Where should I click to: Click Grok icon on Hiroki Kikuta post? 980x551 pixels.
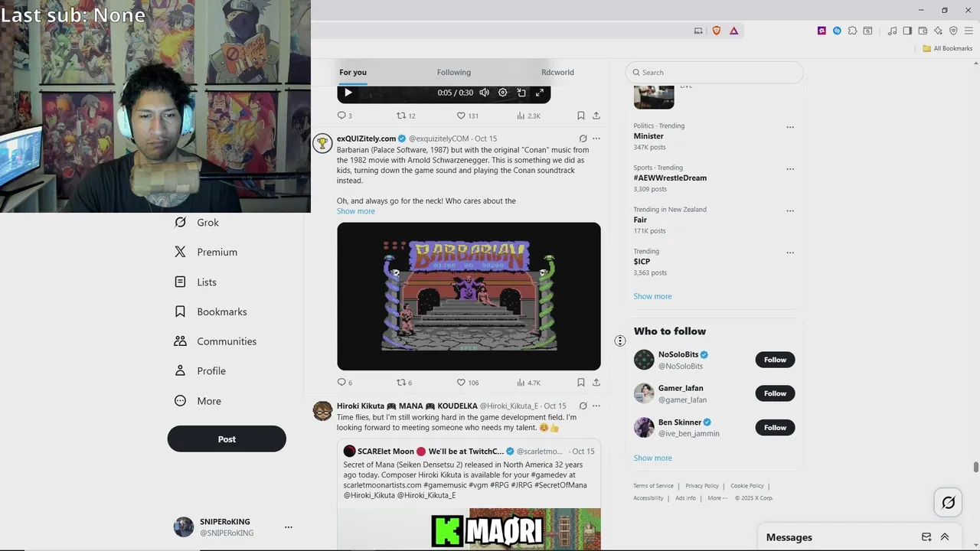tap(583, 406)
